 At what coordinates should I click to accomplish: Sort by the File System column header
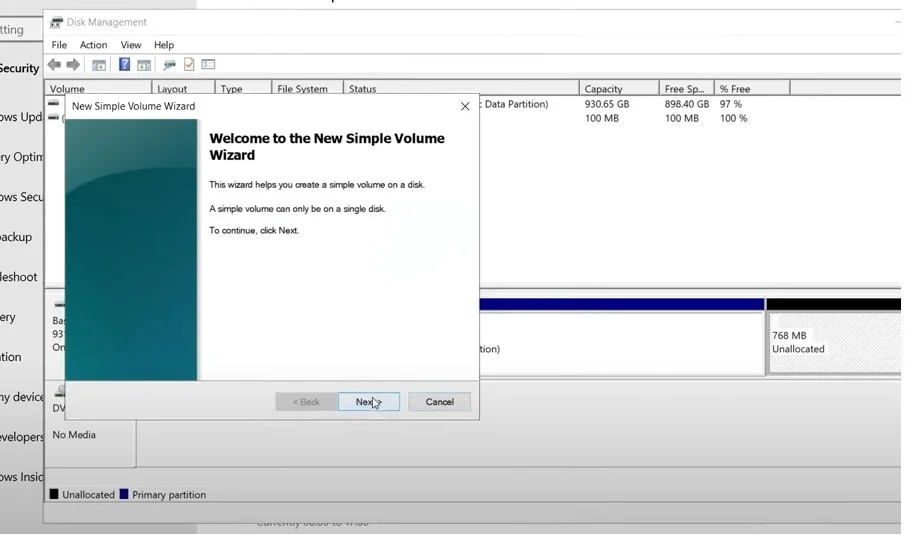307,89
